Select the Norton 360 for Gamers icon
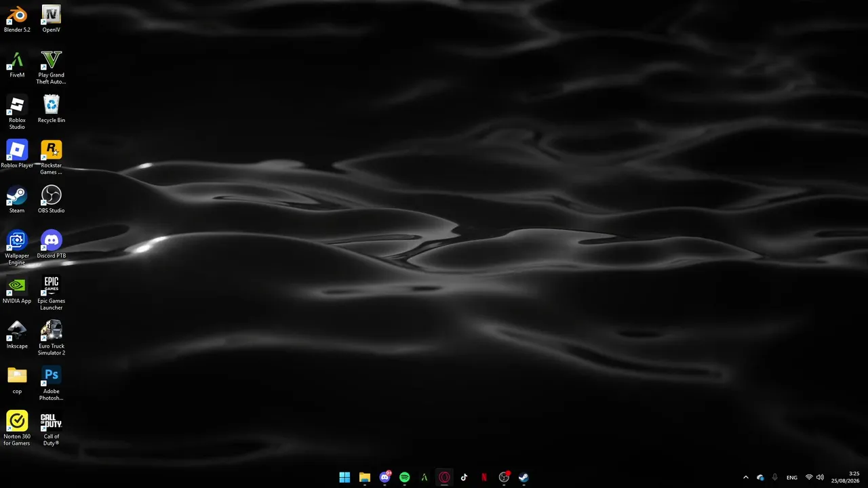 17,429
